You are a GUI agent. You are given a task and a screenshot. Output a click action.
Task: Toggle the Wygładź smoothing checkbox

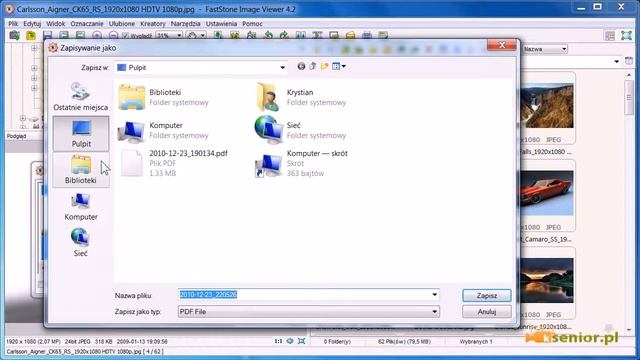[x=126, y=36]
